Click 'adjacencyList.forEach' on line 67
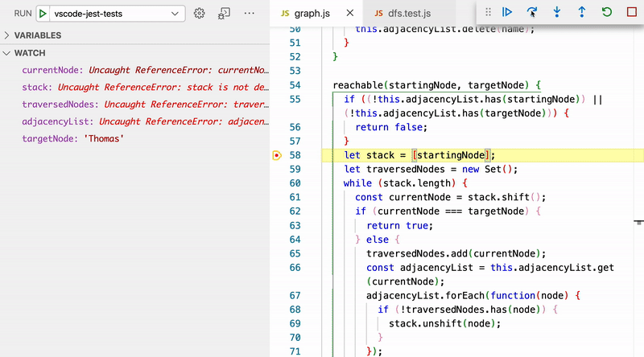This screenshot has height=357, width=644. [x=426, y=296]
